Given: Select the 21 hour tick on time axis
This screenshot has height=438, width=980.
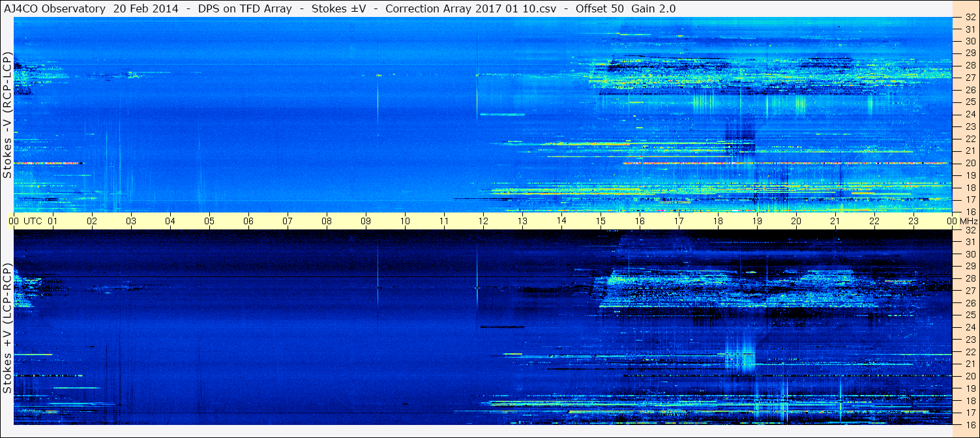Looking at the screenshot, I should click(835, 221).
